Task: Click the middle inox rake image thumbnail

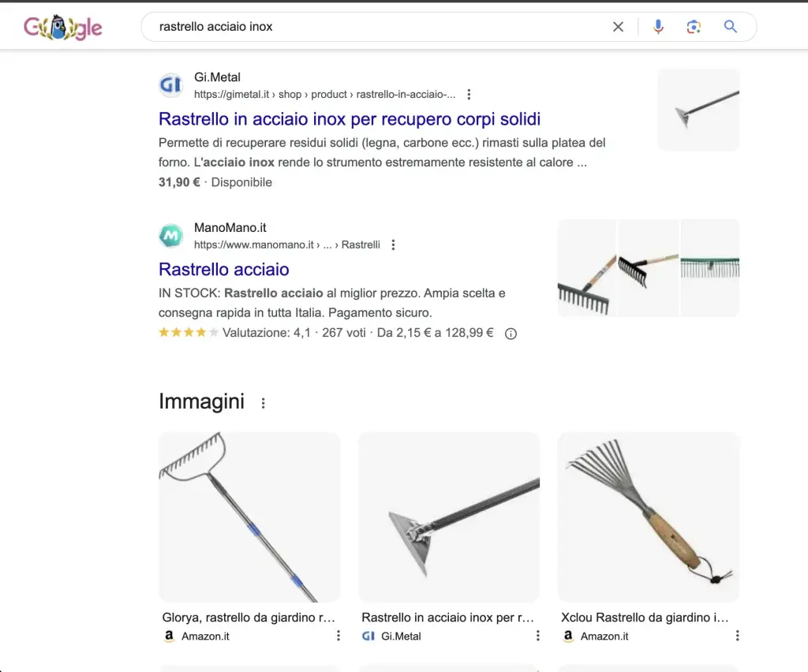Action: click(448, 517)
